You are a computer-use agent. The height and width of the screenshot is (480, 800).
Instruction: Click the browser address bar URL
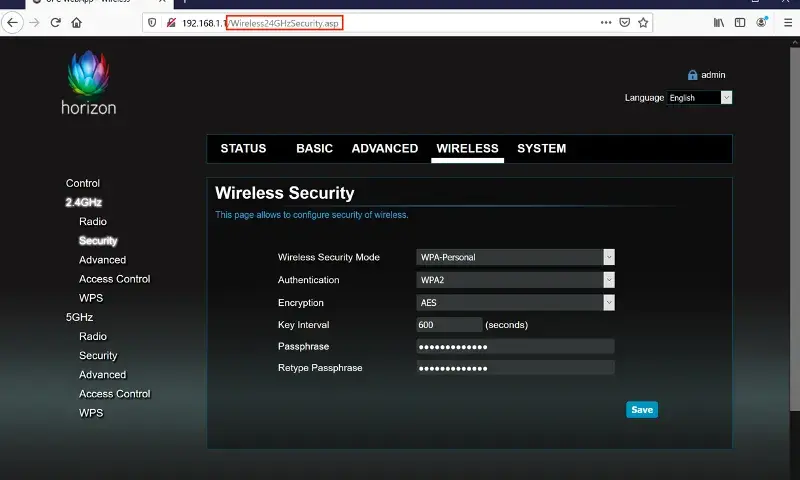(260, 23)
